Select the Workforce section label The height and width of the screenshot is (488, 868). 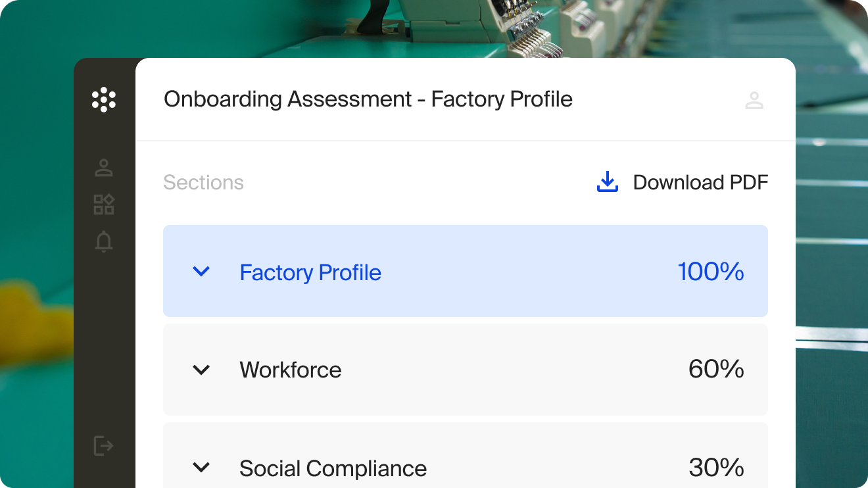(x=291, y=370)
